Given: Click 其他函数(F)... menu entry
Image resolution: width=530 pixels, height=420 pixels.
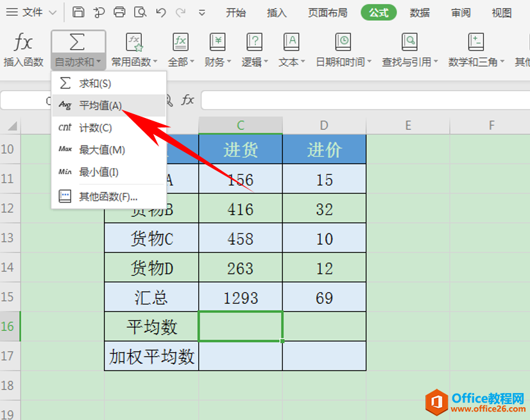Looking at the screenshot, I should (x=108, y=196).
